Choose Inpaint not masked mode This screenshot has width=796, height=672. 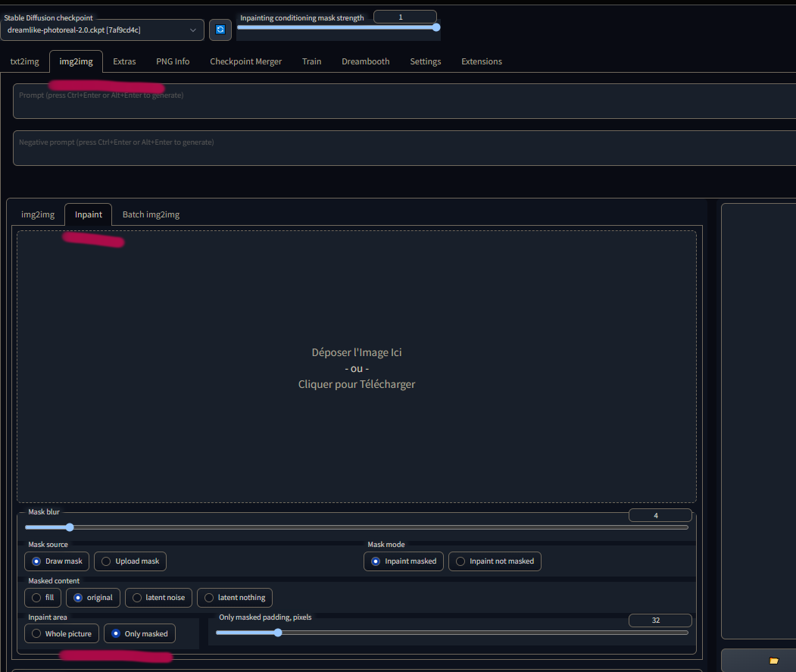point(495,561)
